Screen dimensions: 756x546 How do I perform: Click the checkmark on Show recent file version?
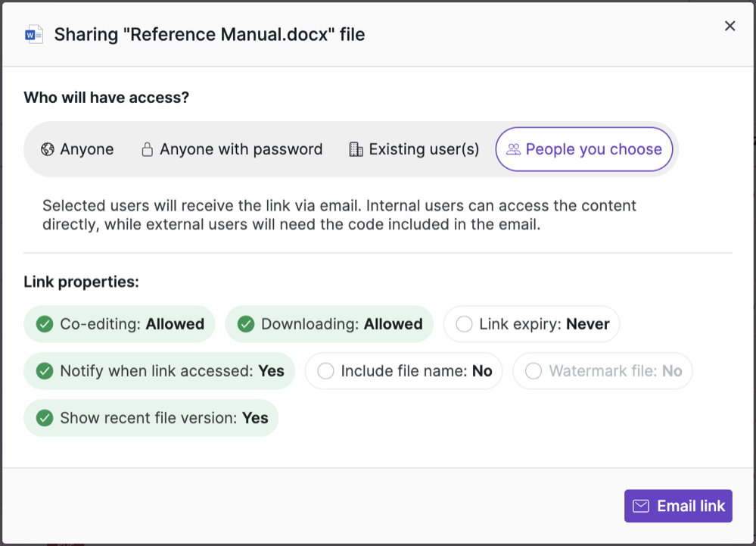click(x=44, y=417)
